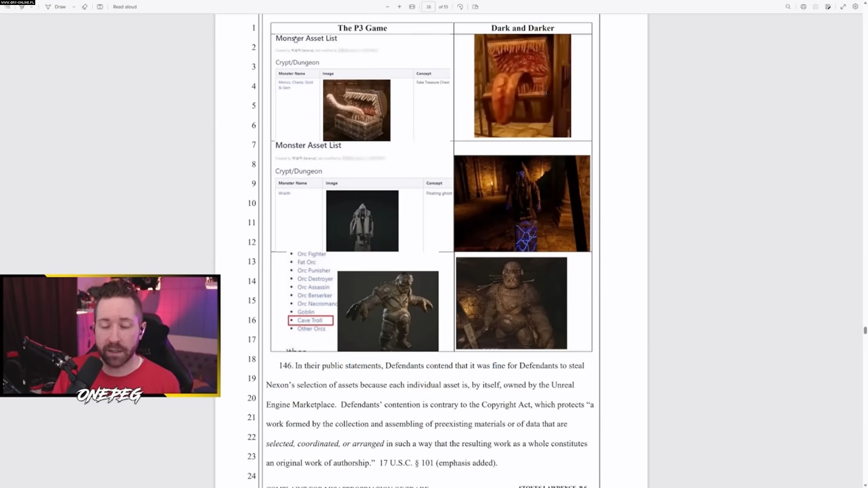Image resolution: width=868 pixels, height=488 pixels.
Task: Rotate the PDF page
Action: 460,7
